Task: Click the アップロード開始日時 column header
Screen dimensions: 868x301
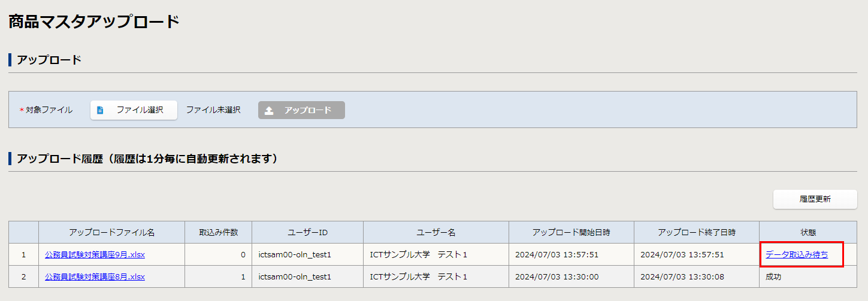Action: 571,232
